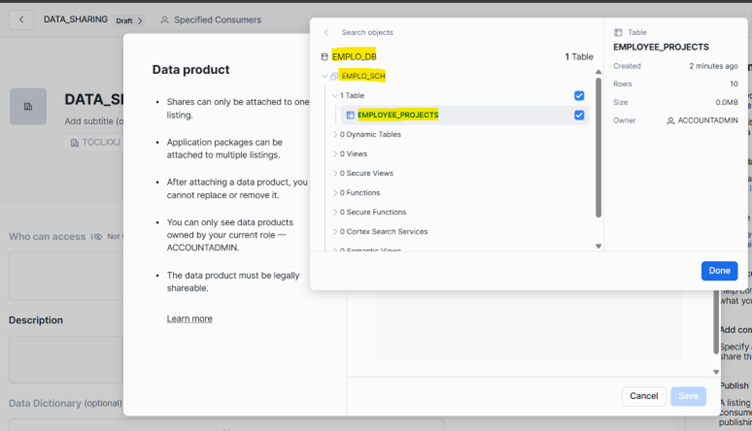The height and width of the screenshot is (431, 752).
Task: Click the person icon beside Specified Consumers
Action: (164, 20)
